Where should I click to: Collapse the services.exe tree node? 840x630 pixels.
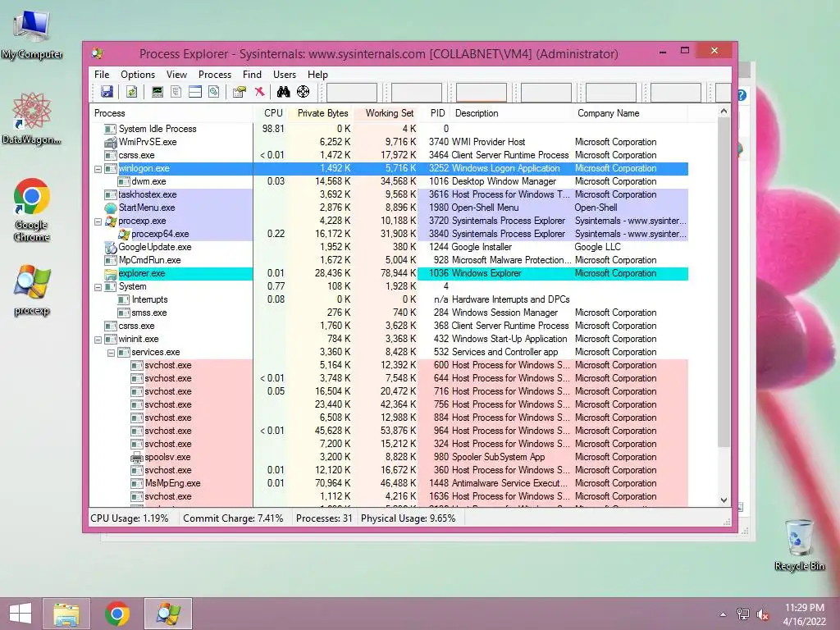[x=111, y=353]
